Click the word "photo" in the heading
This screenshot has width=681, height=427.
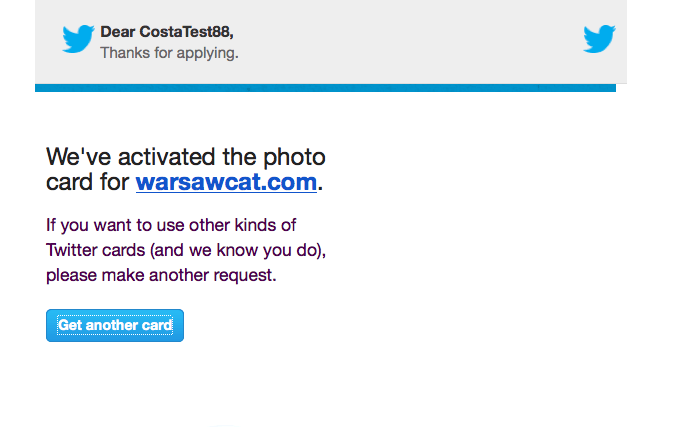tap(294, 157)
